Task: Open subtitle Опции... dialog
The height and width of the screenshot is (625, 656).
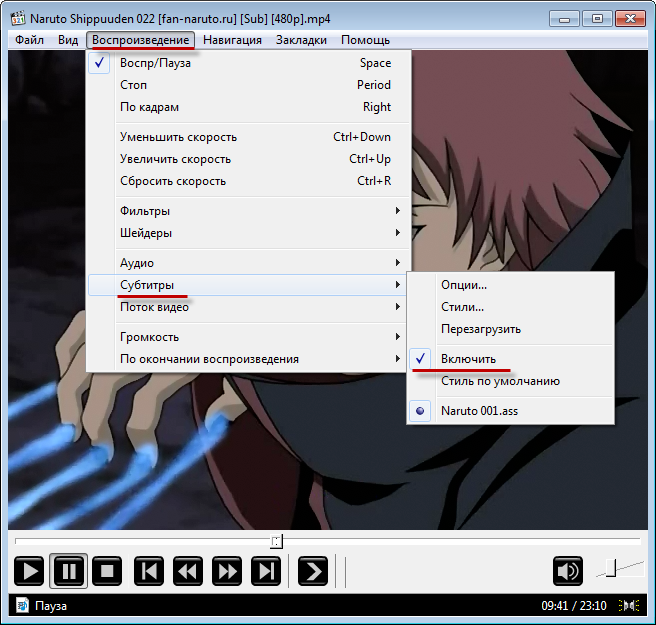Action: (510, 285)
